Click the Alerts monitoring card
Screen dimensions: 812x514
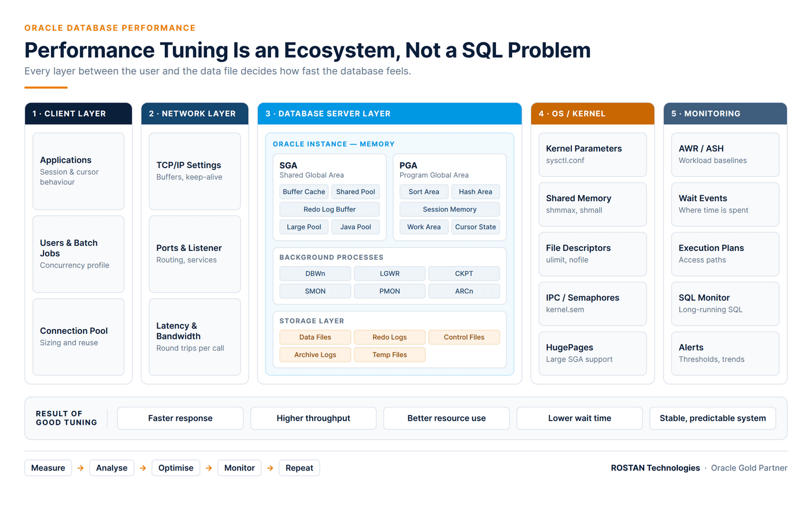click(x=725, y=353)
